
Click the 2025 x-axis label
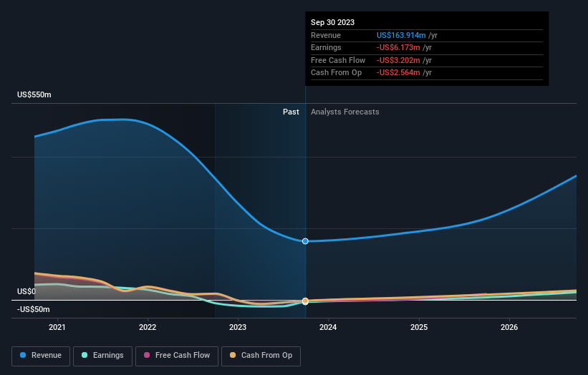(419, 327)
